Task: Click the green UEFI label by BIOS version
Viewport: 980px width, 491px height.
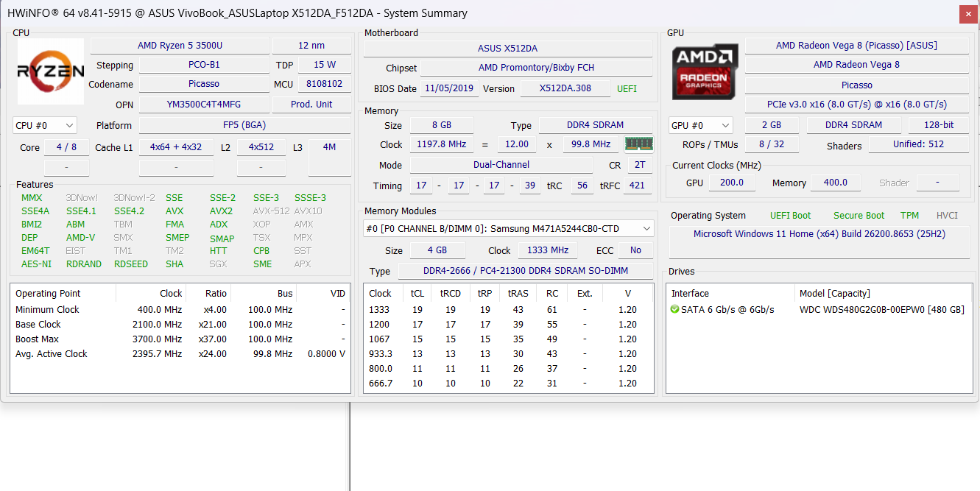Action: click(627, 89)
